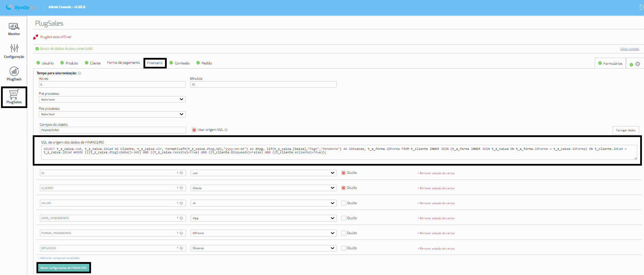Open help icon in the FORMA_PAGAMENTO field

(181, 233)
